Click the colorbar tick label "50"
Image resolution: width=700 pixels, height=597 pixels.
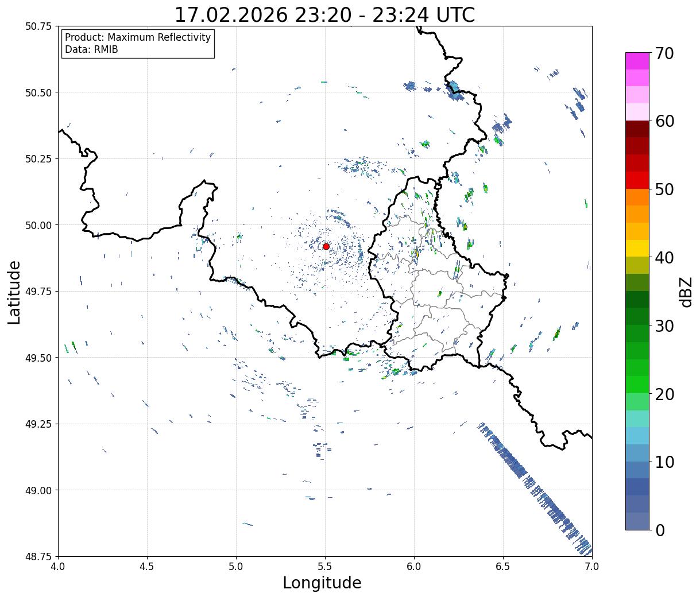[x=664, y=189]
